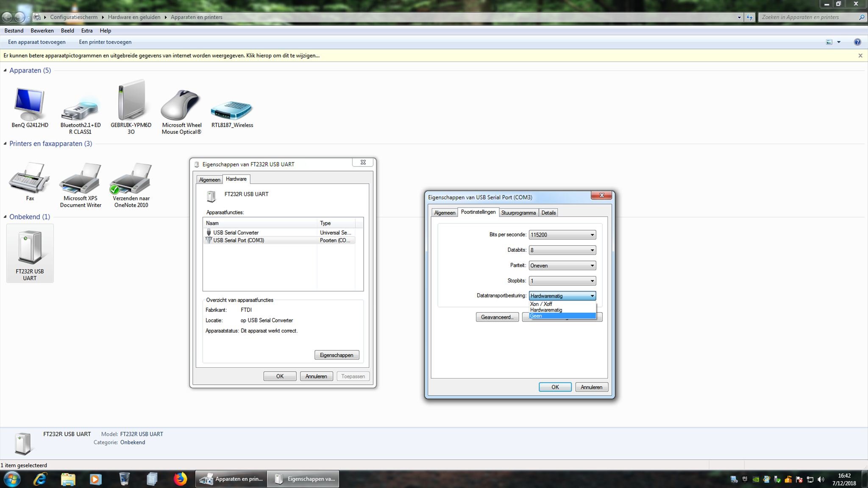The image size is (868, 488).
Task: Open the Beeld menu
Action: [67, 30]
